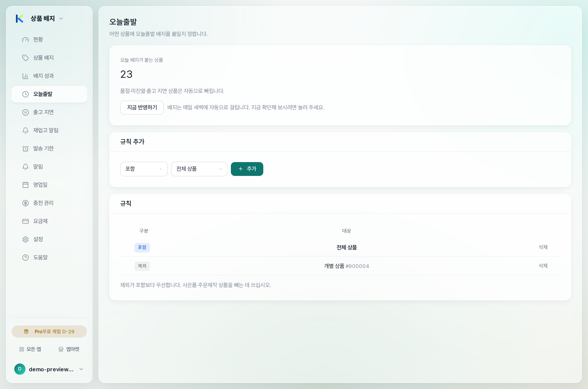Image resolution: width=588 pixels, height=389 pixels.
Task: Open the 알림 menu item
Action: [49, 166]
